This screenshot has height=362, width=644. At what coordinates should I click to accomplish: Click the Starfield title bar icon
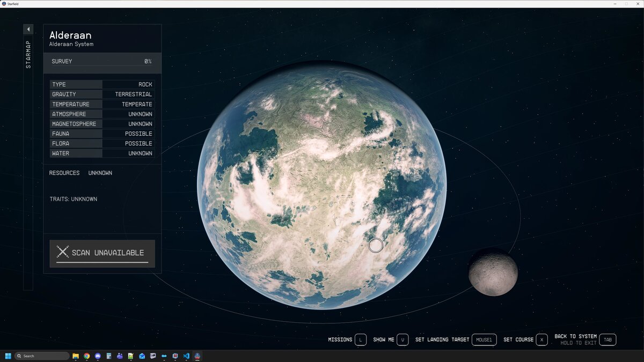tap(4, 4)
